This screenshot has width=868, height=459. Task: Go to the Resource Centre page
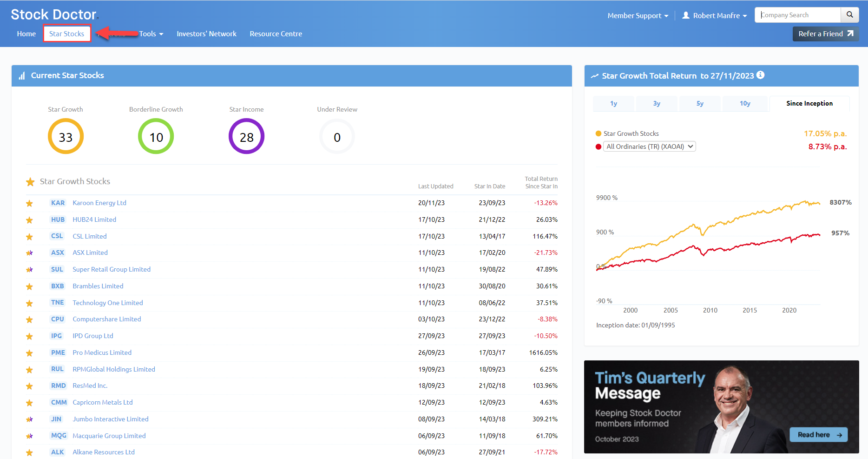(x=276, y=34)
